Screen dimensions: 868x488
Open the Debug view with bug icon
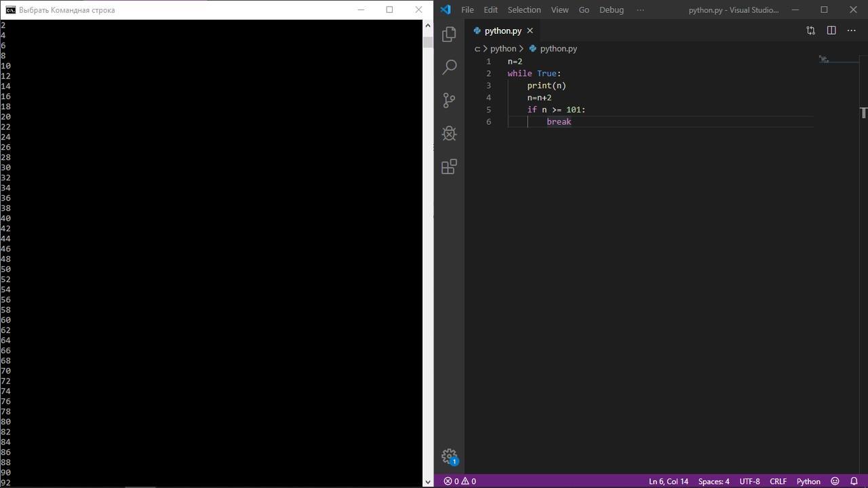[x=449, y=134]
